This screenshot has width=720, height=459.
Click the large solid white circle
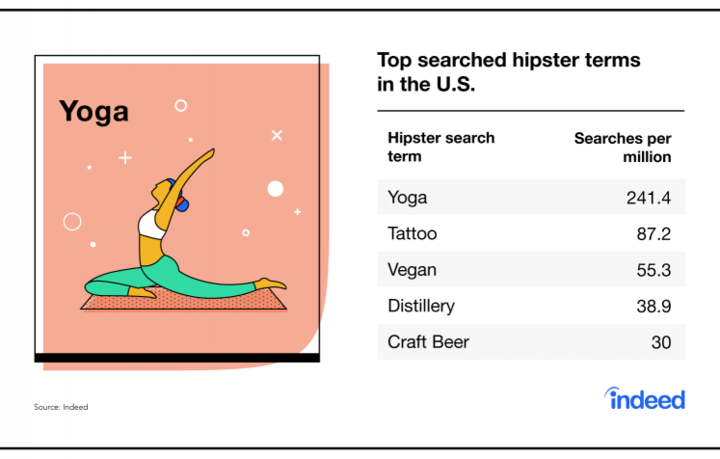(276, 189)
